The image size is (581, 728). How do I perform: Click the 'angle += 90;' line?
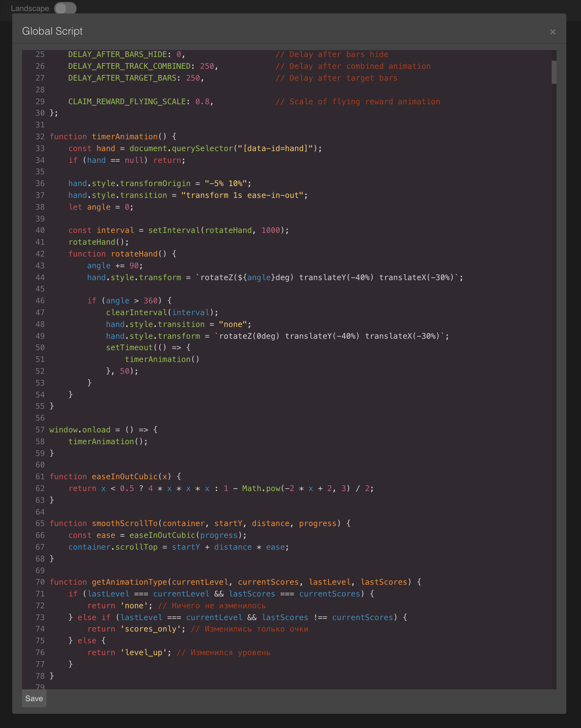tap(115, 265)
